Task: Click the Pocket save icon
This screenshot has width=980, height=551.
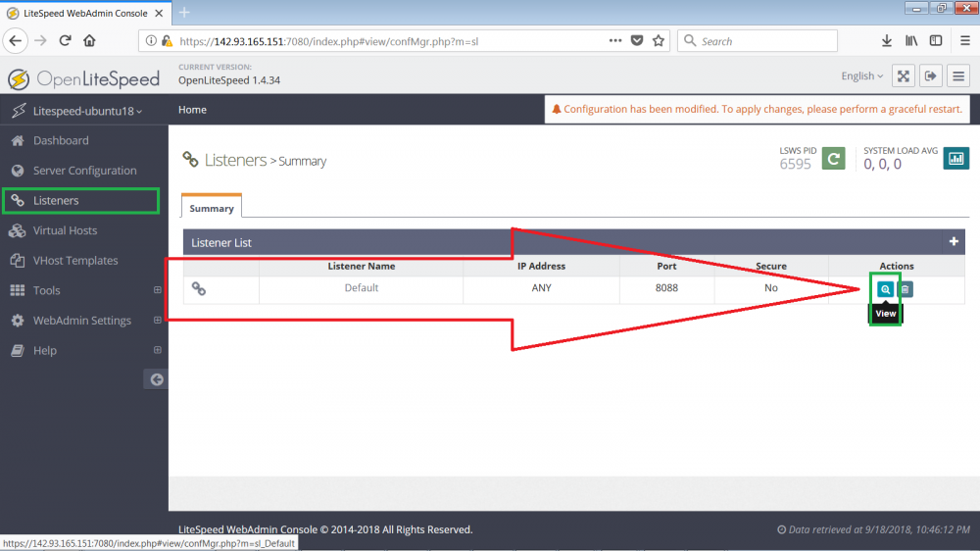Action: pyautogui.click(x=637, y=40)
